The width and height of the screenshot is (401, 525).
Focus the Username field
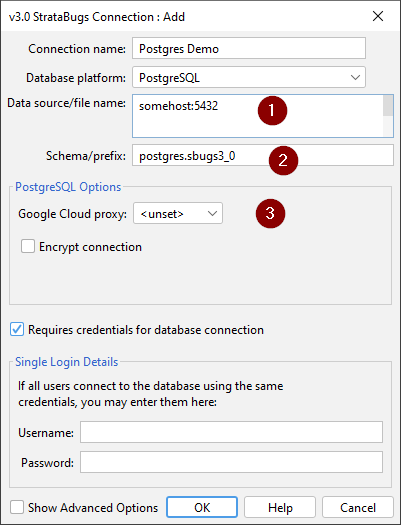(x=231, y=432)
